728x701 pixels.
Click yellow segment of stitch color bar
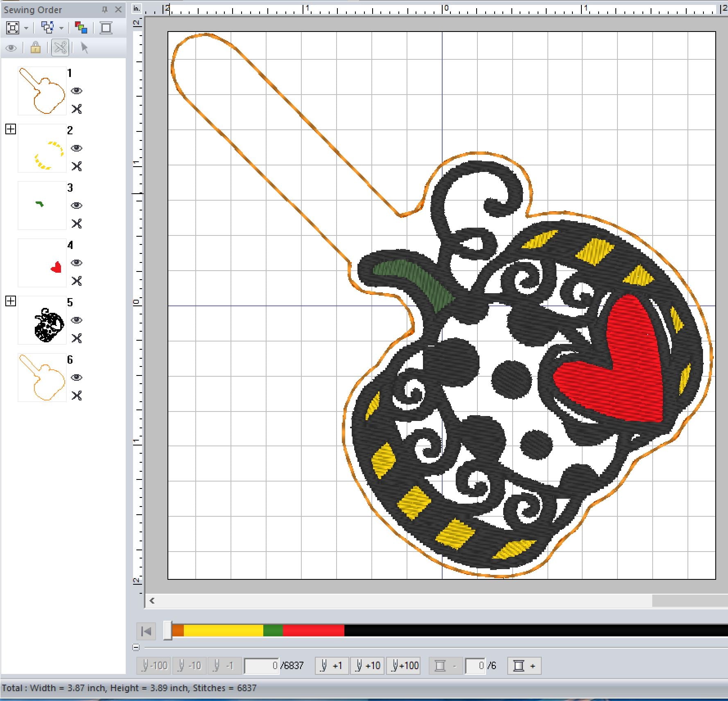pos(223,631)
